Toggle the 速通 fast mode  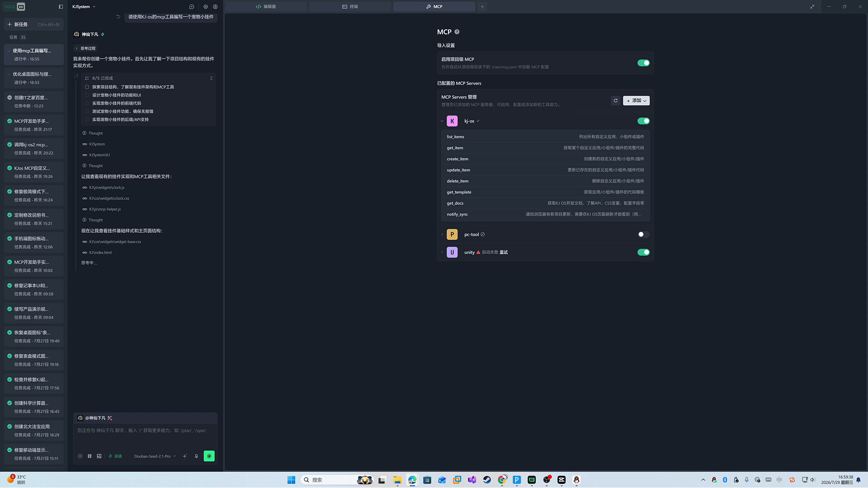pyautogui.click(x=115, y=456)
